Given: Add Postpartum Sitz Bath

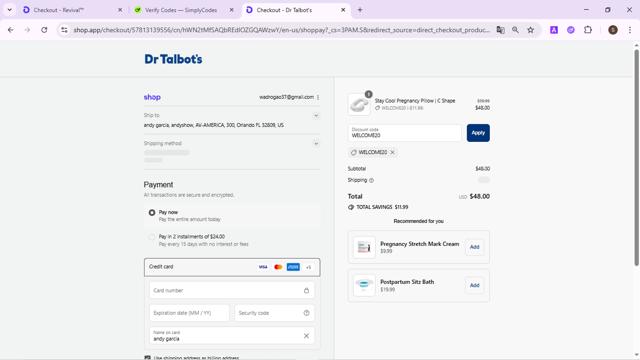Looking at the screenshot, I should 474,285.
